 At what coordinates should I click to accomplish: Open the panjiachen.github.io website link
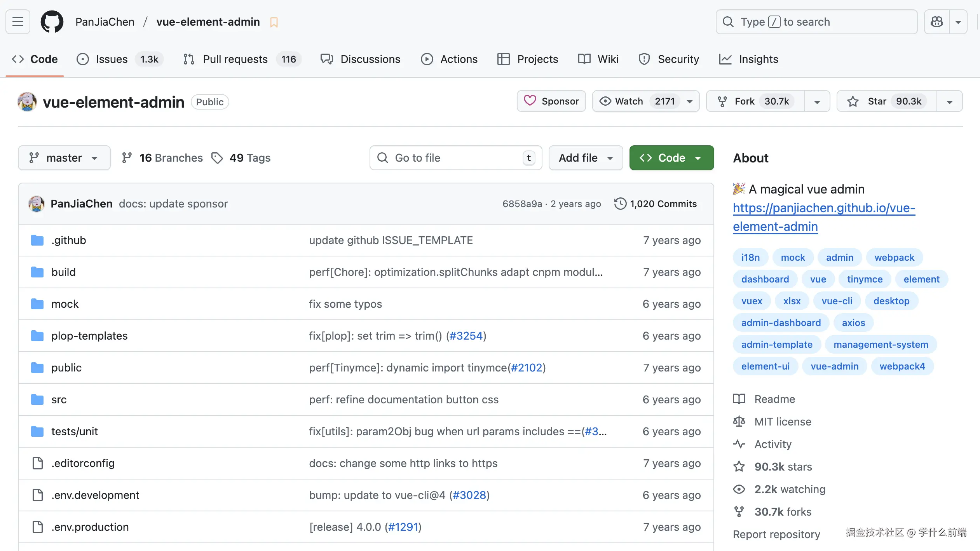[x=824, y=208]
